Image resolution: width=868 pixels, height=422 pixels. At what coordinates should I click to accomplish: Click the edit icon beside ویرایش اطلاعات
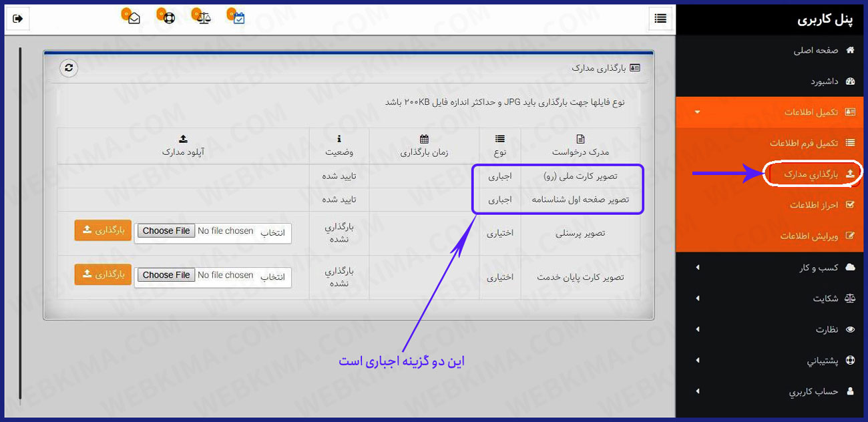[x=850, y=236]
